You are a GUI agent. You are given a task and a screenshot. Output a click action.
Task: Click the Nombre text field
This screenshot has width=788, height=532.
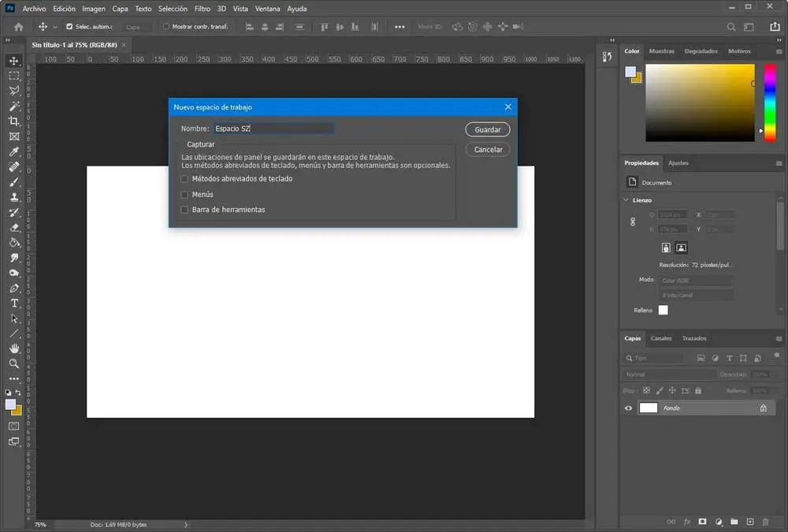(273, 128)
